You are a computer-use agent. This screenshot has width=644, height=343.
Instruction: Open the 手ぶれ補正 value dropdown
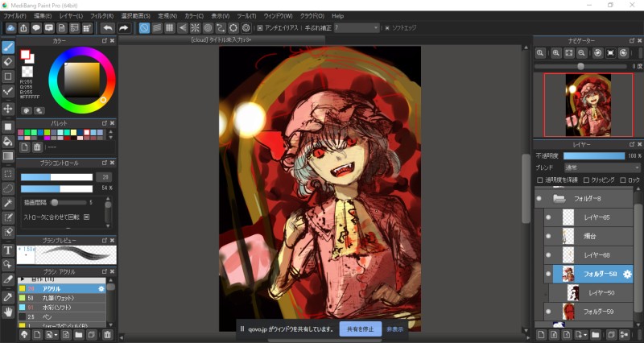pos(357,28)
